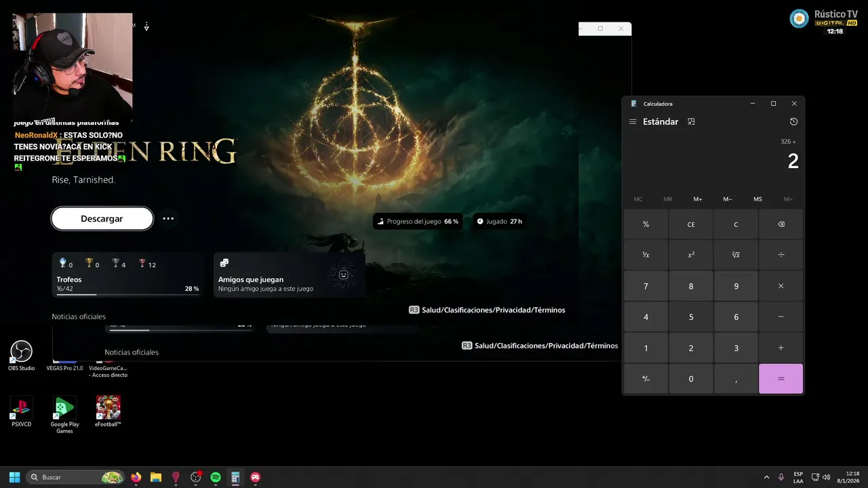Click the minus operator key
This screenshot has height=488, width=868.
click(x=781, y=317)
